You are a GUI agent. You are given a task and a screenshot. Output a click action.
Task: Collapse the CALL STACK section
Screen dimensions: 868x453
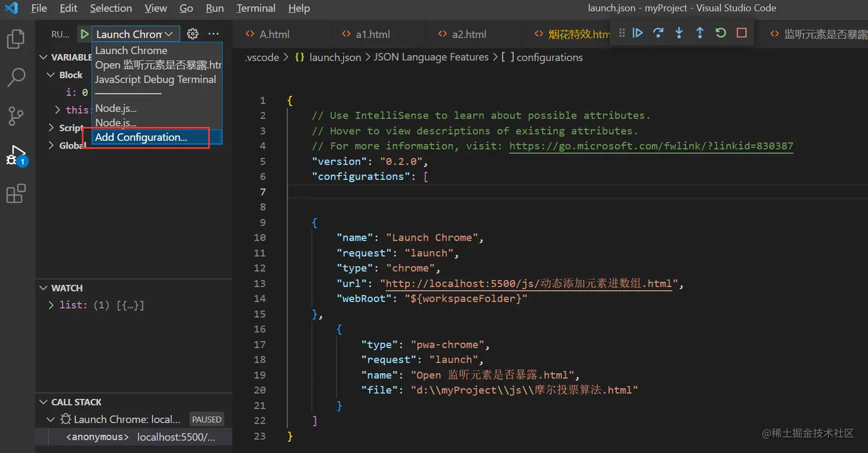[x=44, y=402]
